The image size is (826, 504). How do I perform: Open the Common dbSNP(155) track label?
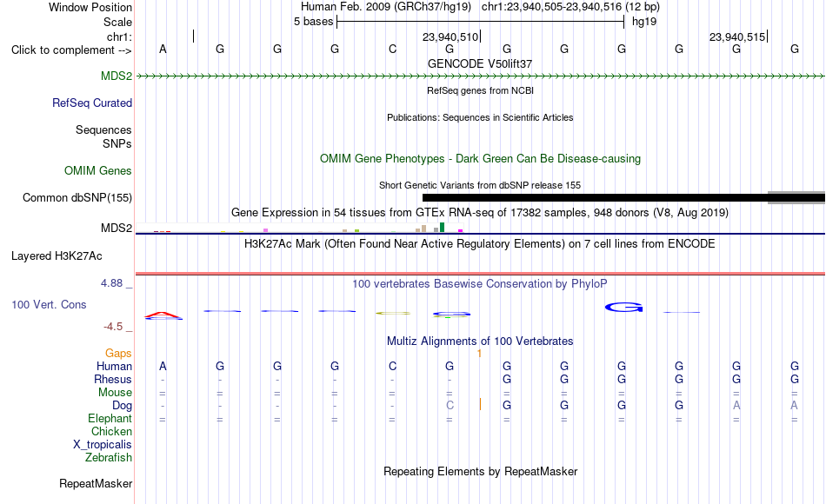pos(77,197)
